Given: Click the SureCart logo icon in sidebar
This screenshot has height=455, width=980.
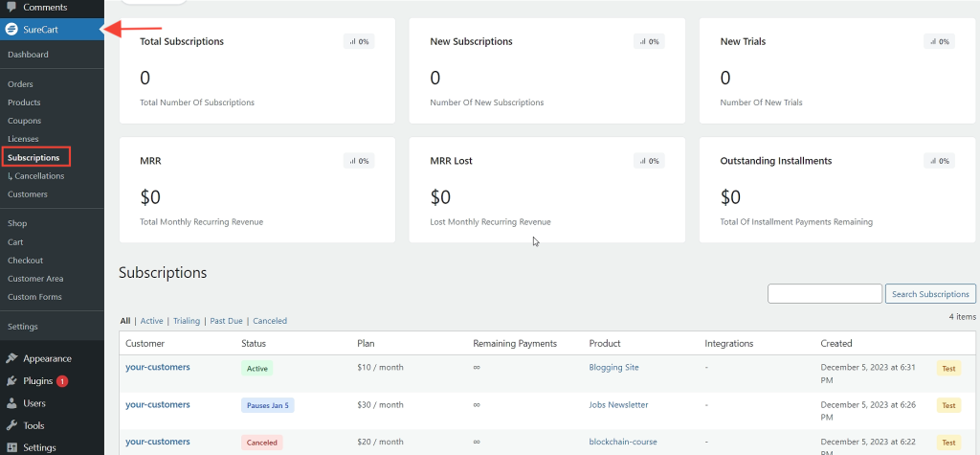Looking at the screenshot, I should (x=11, y=30).
